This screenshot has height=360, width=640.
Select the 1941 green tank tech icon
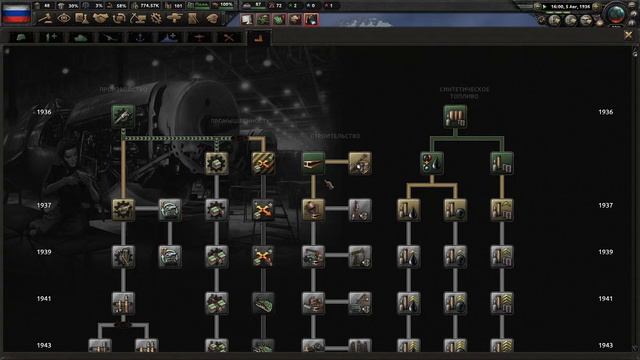tap(263, 303)
